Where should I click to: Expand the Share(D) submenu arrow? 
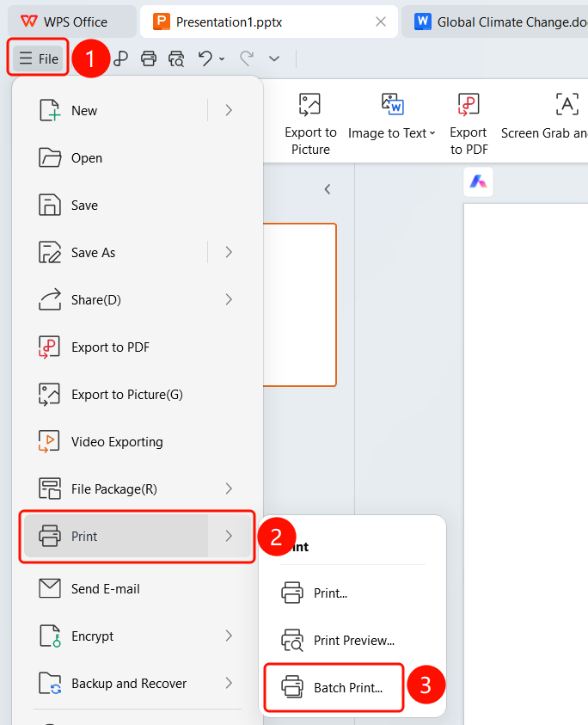(x=229, y=300)
